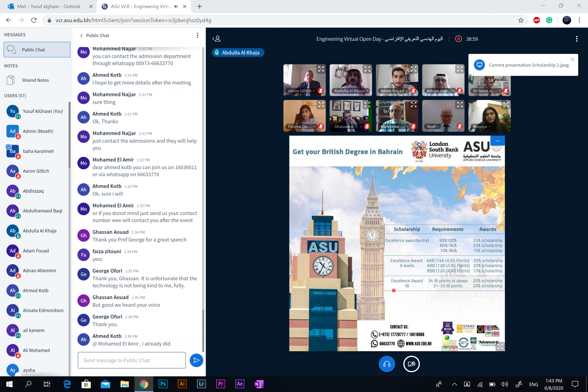Make presentation fullscreen

click(500, 346)
